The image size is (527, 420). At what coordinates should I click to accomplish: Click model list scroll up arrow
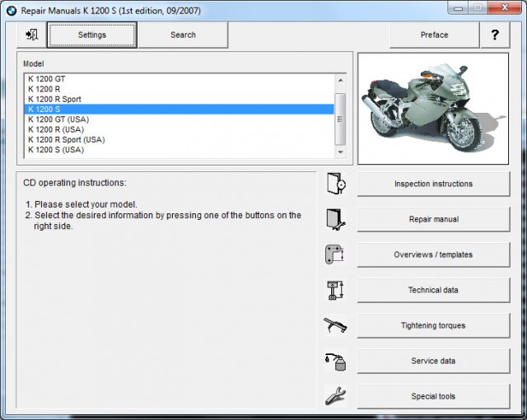[340, 81]
